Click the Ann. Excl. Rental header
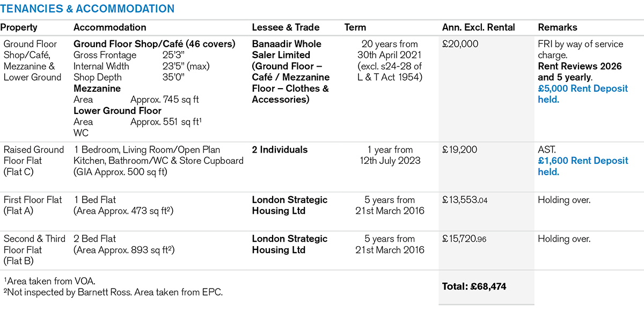644x331 pixels. pos(478,27)
